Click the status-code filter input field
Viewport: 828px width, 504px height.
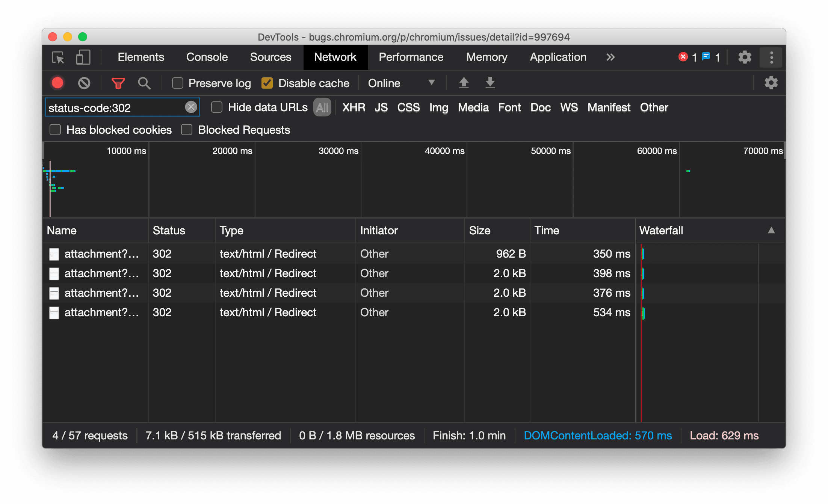point(117,107)
